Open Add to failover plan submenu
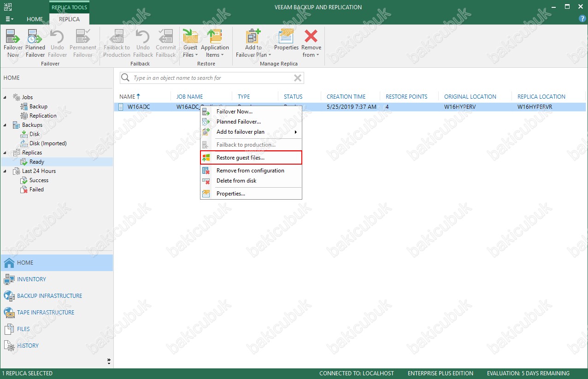Image resolution: width=588 pixels, height=379 pixels. click(x=251, y=132)
